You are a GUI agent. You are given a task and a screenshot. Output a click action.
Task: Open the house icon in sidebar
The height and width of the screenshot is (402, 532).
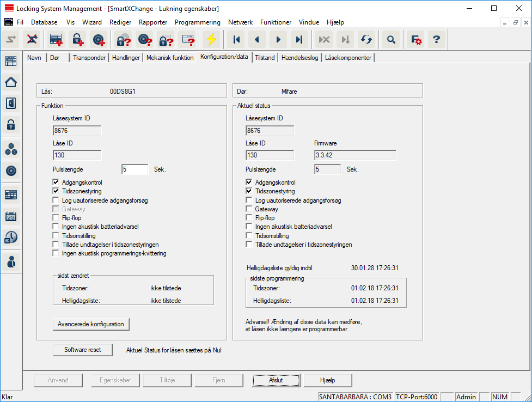coord(10,82)
